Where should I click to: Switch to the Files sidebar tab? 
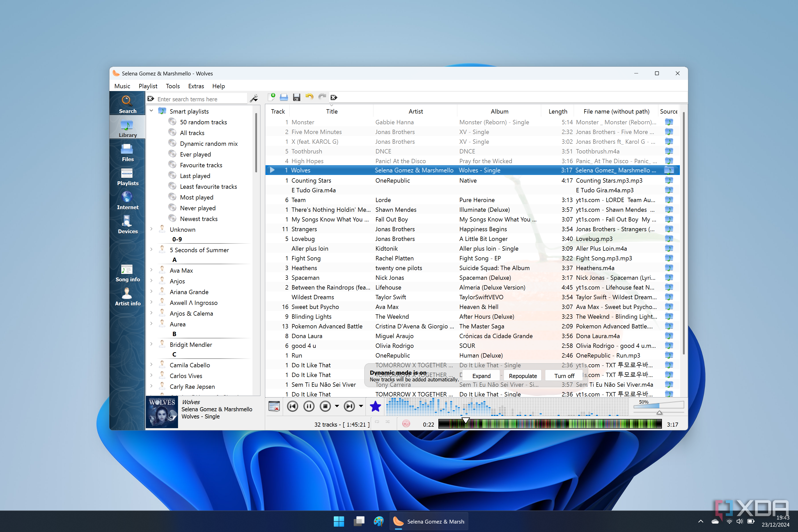(128, 152)
